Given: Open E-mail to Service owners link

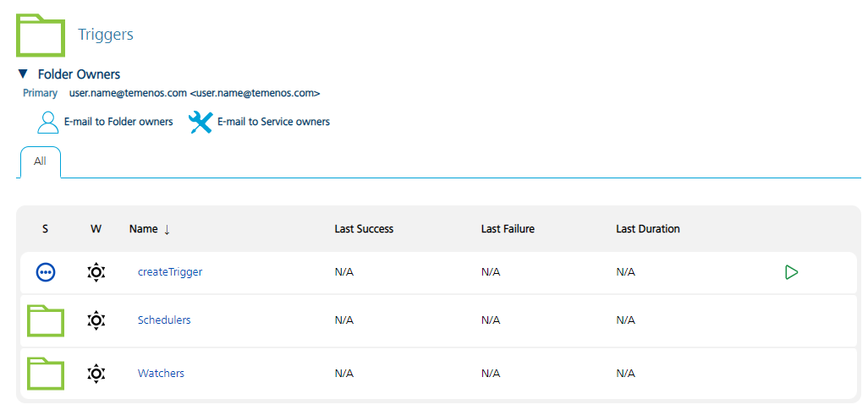Looking at the screenshot, I should point(273,122).
